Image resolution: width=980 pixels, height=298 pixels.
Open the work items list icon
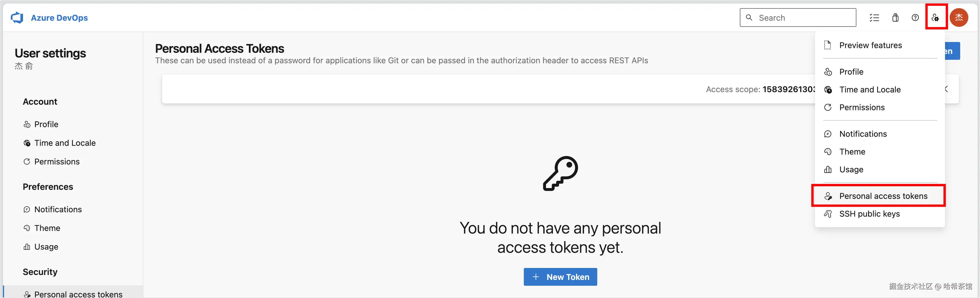pyautogui.click(x=874, y=17)
